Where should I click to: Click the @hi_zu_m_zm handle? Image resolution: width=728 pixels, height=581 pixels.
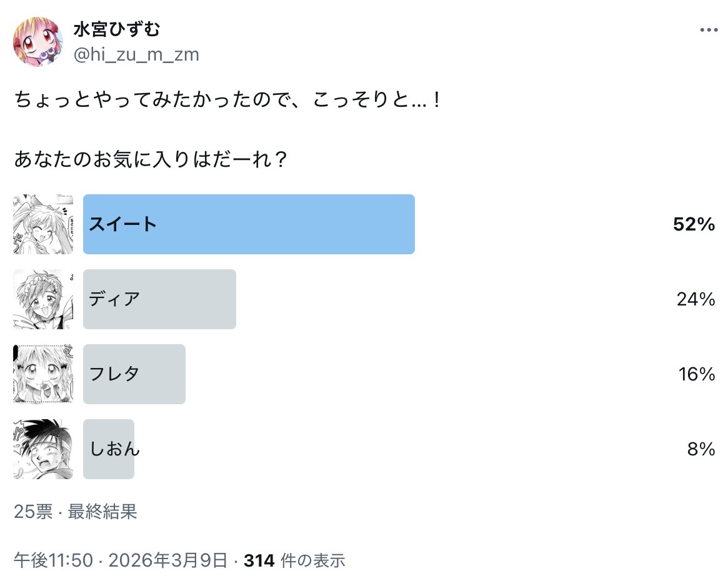click(x=136, y=55)
